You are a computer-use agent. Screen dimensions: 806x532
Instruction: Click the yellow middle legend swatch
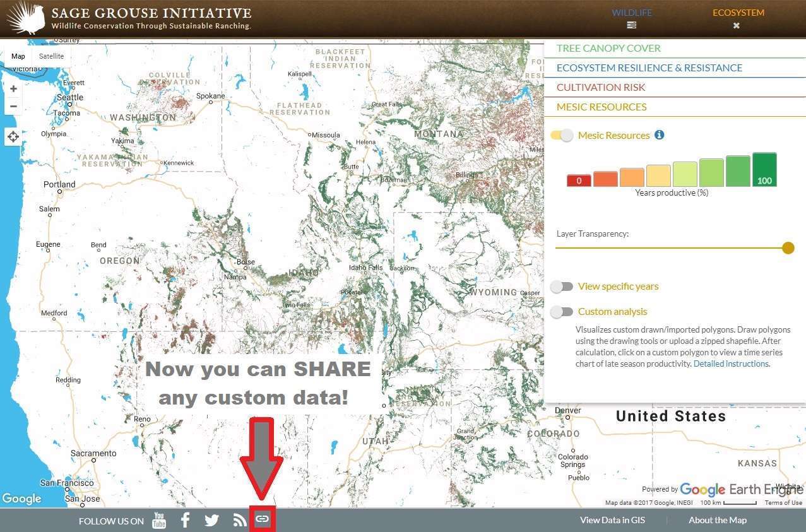point(658,176)
